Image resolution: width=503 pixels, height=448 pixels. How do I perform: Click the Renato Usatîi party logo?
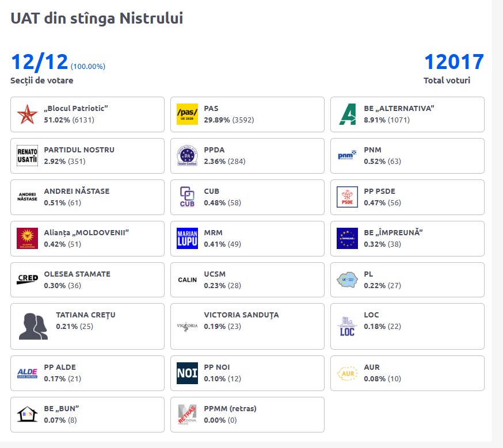tap(27, 156)
